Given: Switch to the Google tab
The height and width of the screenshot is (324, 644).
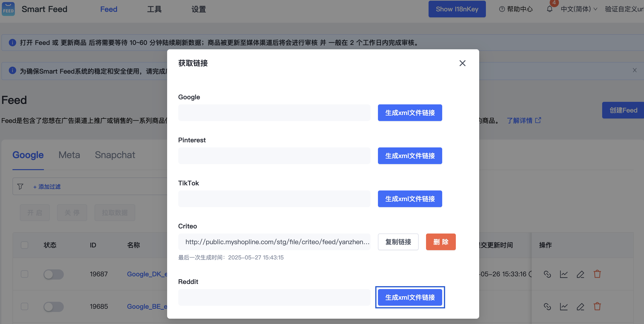Looking at the screenshot, I should [28, 155].
